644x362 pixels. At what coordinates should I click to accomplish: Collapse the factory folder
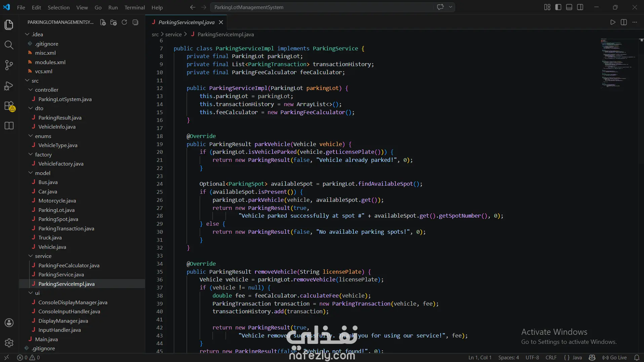[82, 154]
